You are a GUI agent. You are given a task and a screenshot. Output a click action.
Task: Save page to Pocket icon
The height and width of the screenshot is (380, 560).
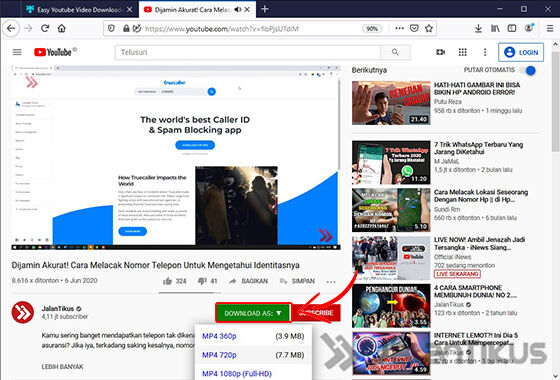click(414, 29)
